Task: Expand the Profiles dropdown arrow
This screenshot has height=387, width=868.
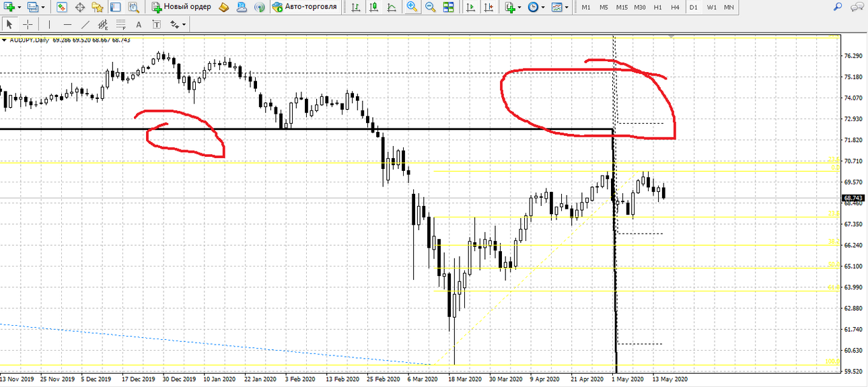Action: [x=43, y=7]
